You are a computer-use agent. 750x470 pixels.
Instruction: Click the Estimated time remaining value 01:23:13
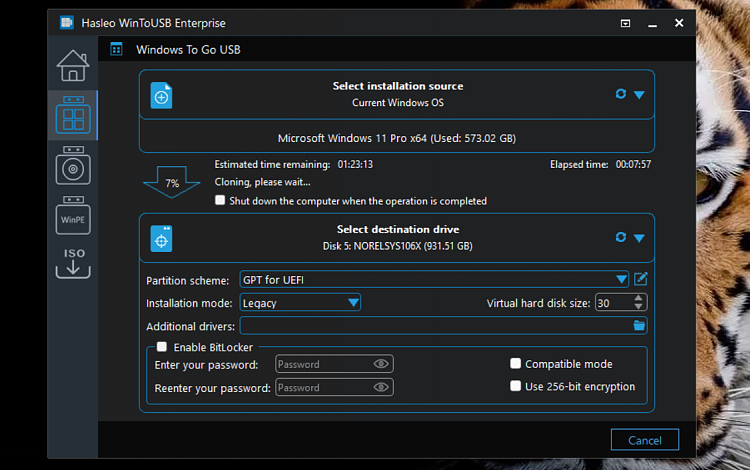point(355,164)
